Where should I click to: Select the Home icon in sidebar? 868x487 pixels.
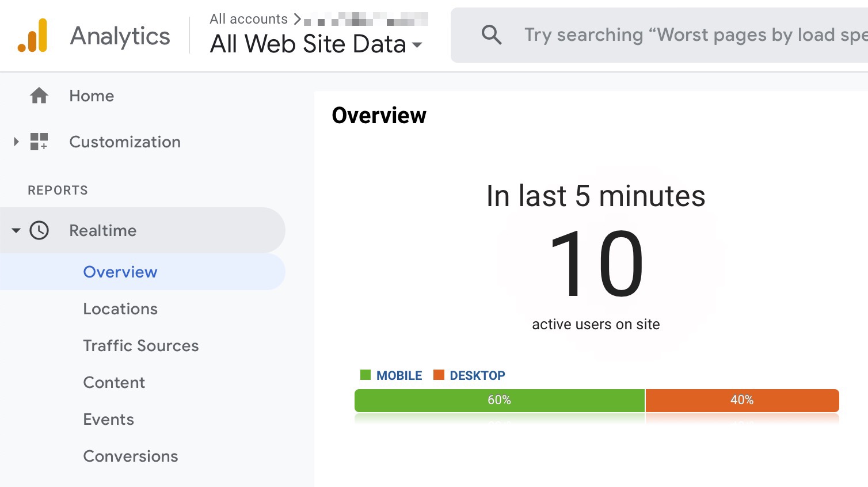(x=39, y=96)
